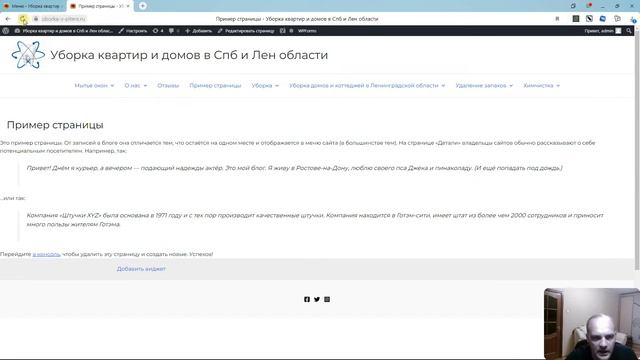
Task: Open updates counter in admin bar
Action: pos(158,31)
